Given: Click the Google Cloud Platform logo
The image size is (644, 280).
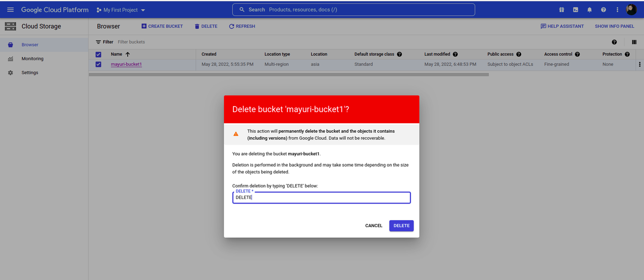Looking at the screenshot, I should click(55, 10).
